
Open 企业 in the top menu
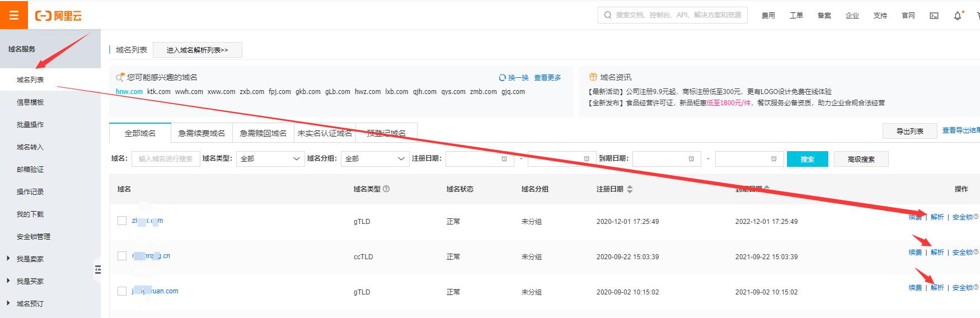tap(852, 16)
